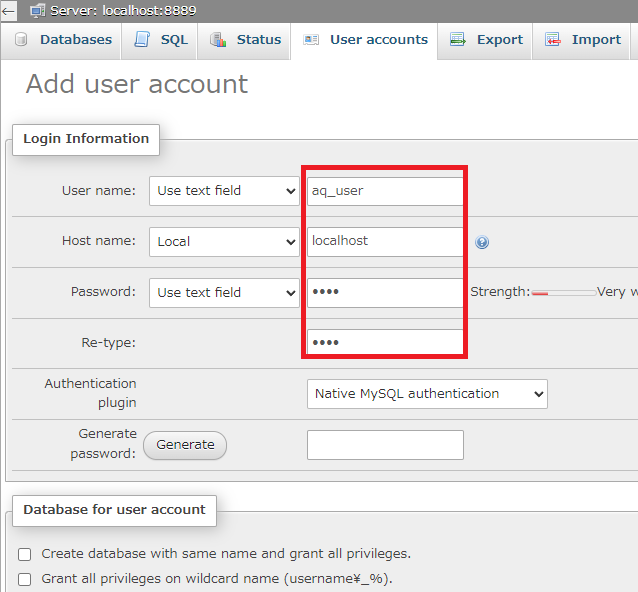Click the Re-type: label
This screenshot has height=592, width=638.
(x=108, y=343)
